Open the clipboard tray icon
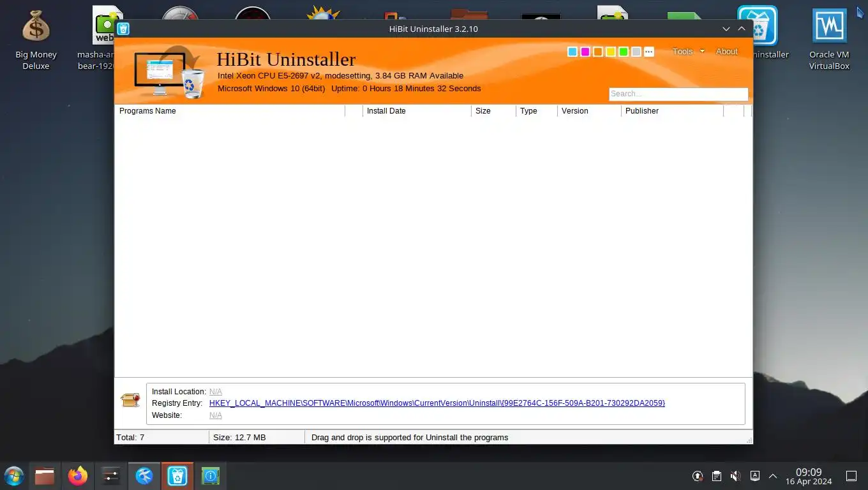 pyautogui.click(x=717, y=476)
